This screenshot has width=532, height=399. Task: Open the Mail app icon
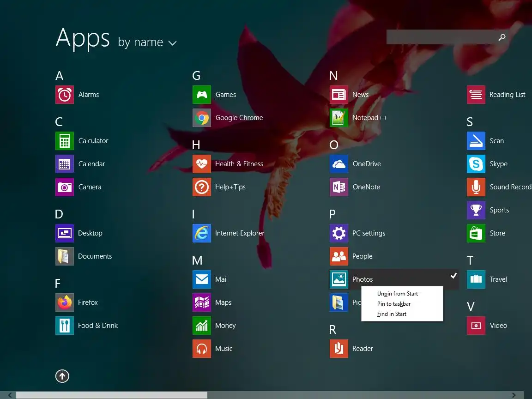pyautogui.click(x=201, y=279)
